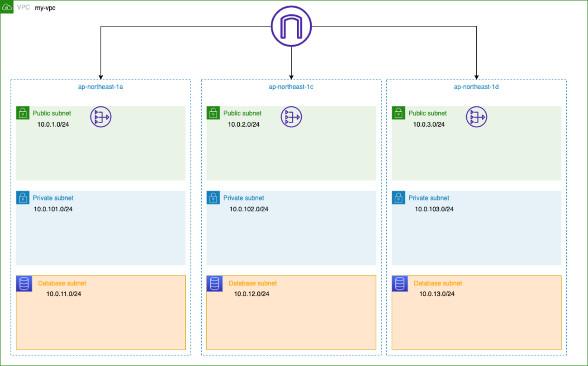Select the Internet Gateway icon at top
Viewport: 588px width, 366px height.
coord(291,26)
